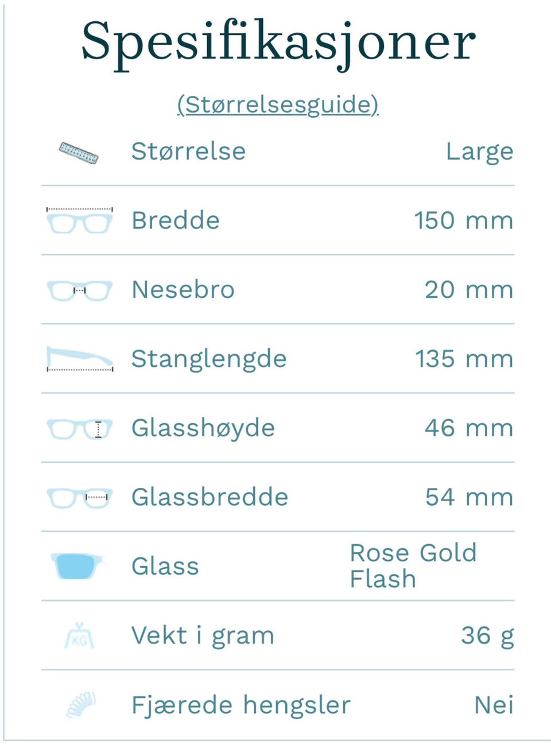Click the 150 mm width value
The width and height of the screenshot is (551, 756).
click(x=463, y=221)
